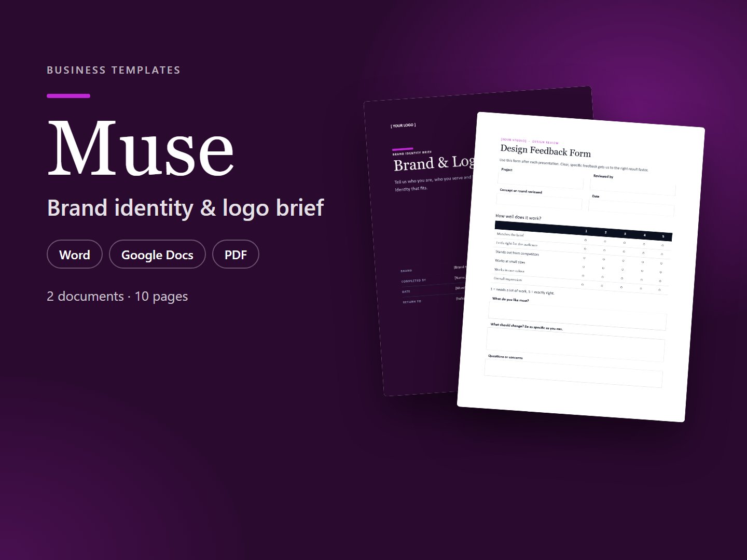This screenshot has width=747, height=560.
Task: Select rating 4 for 'Works at small sizes'
Action: [642, 271]
